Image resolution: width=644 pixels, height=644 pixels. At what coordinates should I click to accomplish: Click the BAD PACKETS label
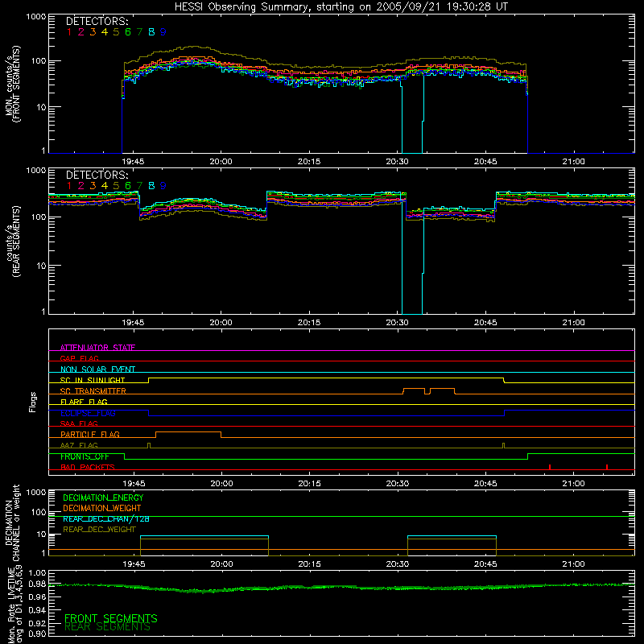tap(88, 467)
